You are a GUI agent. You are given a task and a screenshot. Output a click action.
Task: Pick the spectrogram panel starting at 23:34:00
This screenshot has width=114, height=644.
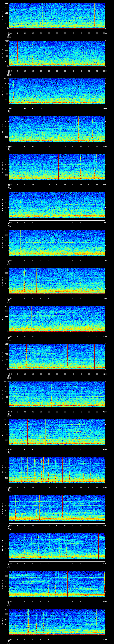(57, 129)
